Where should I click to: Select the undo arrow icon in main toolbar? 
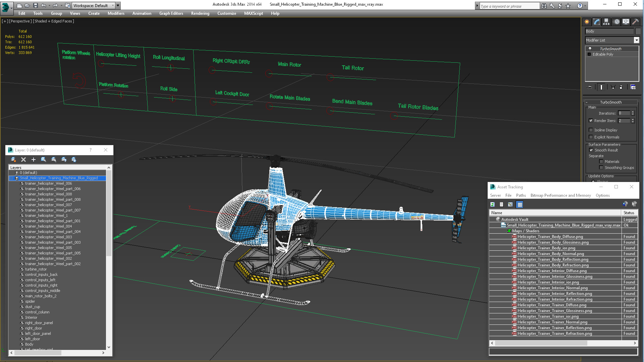pyautogui.click(x=44, y=5)
